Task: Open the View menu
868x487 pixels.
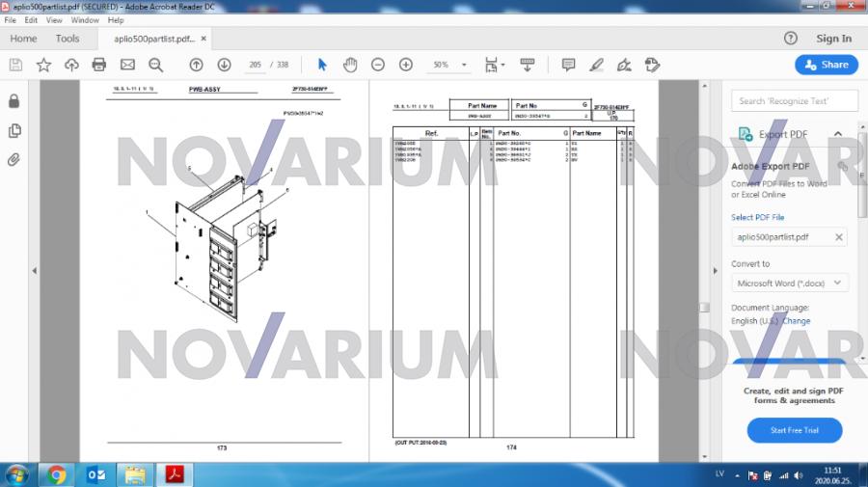Action: point(54,19)
